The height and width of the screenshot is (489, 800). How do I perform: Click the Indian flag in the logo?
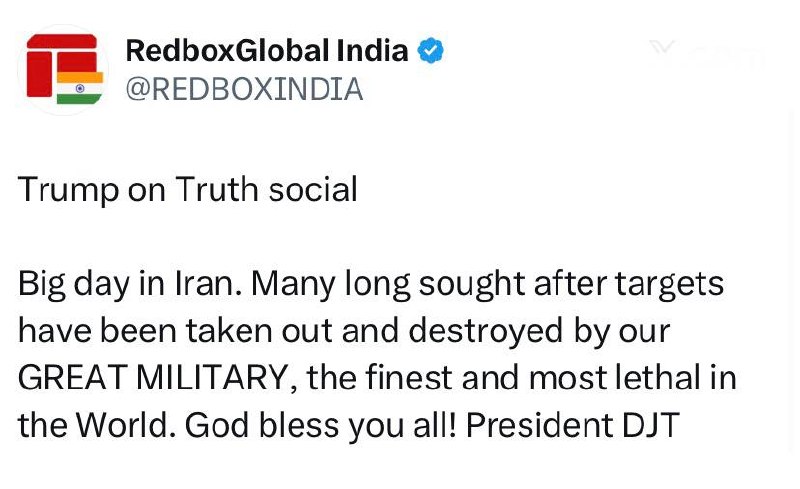79,87
